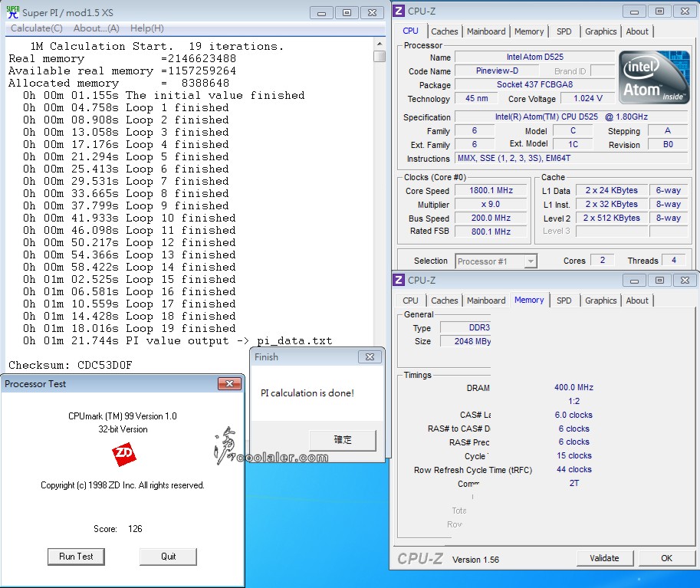The height and width of the screenshot is (588, 700).
Task: Minimize the top CPU-Z window
Action: 634,11
